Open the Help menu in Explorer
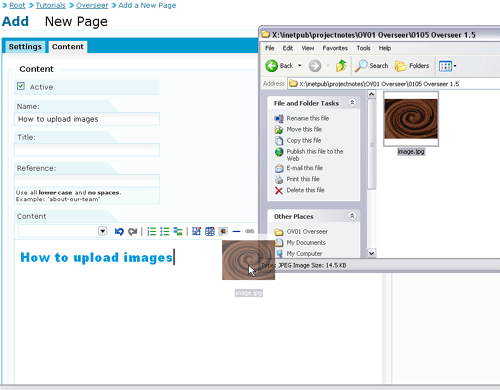This screenshot has width=500, height=390. click(x=385, y=48)
